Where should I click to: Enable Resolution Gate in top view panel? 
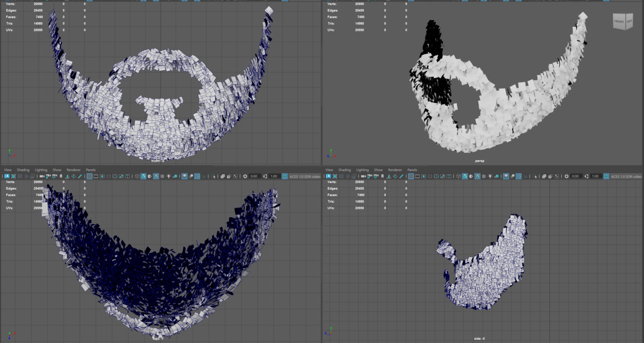point(102,176)
